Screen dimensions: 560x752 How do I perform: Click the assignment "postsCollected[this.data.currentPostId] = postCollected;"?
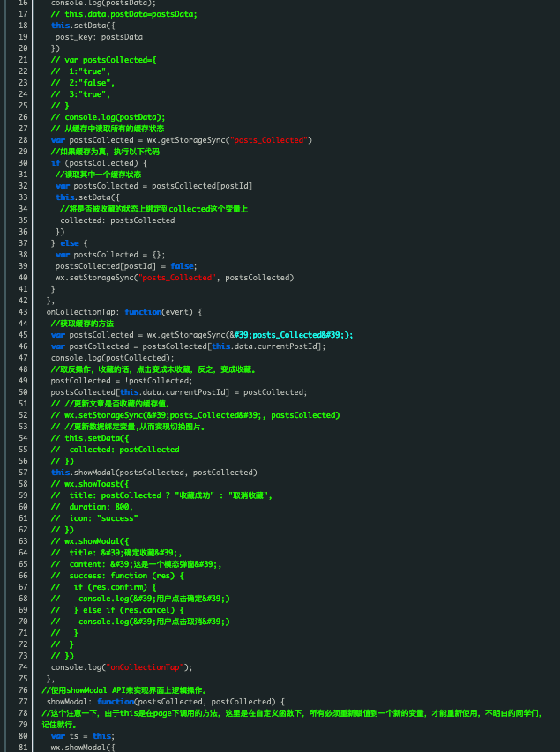179,392
